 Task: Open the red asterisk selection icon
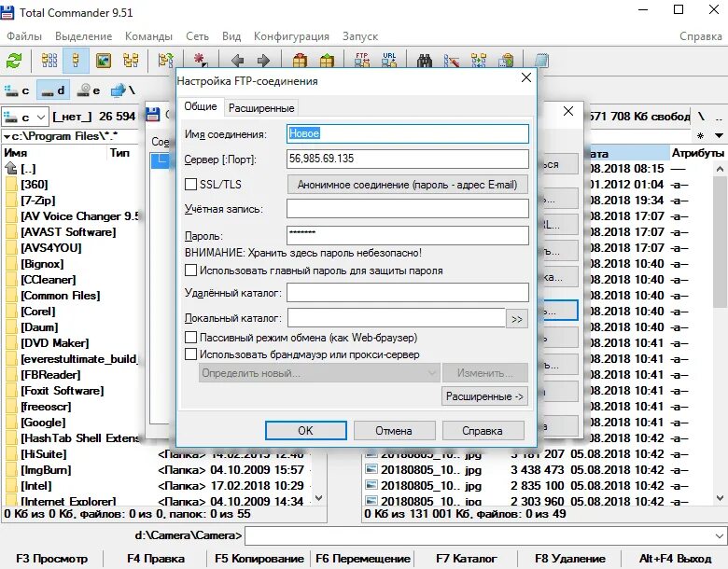[200, 61]
